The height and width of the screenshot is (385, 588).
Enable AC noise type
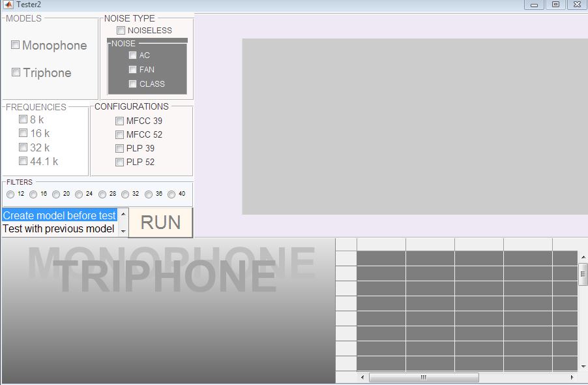click(x=132, y=55)
